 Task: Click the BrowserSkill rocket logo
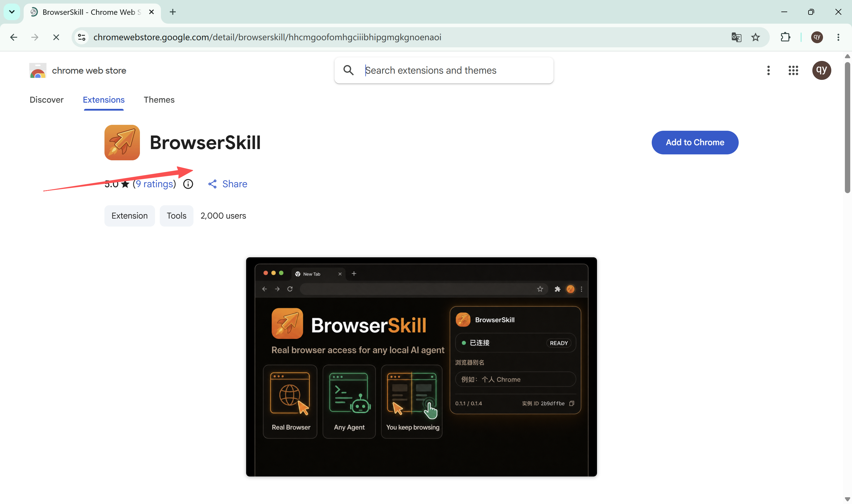click(122, 142)
